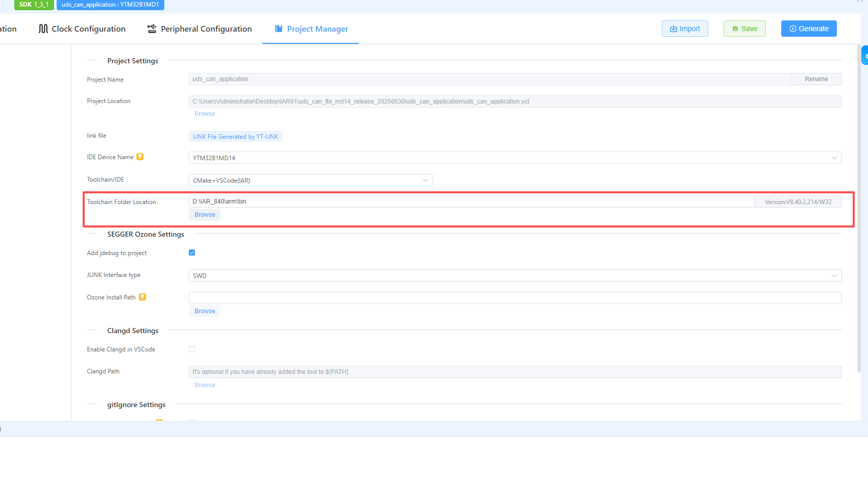The width and height of the screenshot is (868, 479).
Task: Click the uds_can_application : YTM32B1MD1 project tag
Action: tap(110, 5)
